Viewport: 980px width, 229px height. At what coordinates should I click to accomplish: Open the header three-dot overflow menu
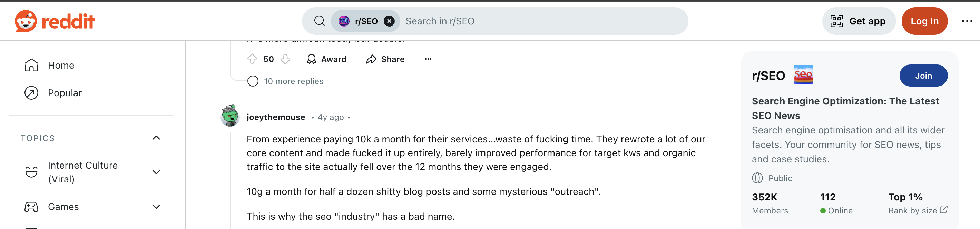pos(967,21)
